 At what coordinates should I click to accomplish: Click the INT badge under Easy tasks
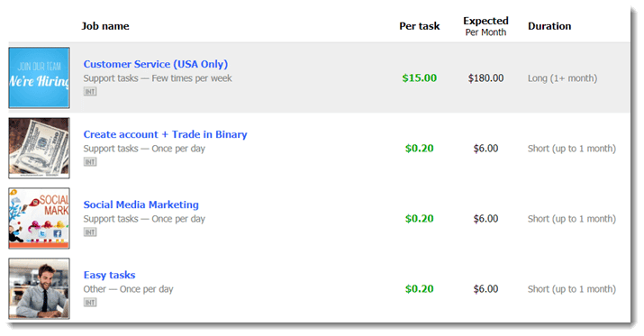pos(90,303)
